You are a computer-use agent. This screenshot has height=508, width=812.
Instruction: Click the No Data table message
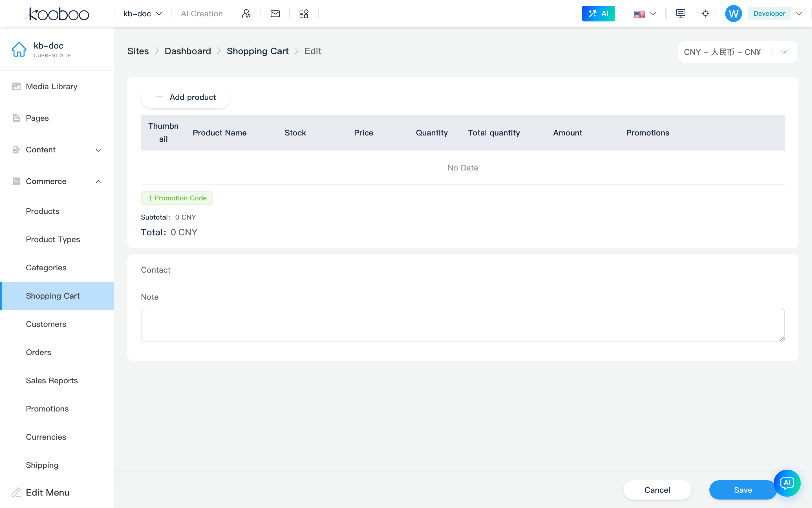(x=463, y=168)
